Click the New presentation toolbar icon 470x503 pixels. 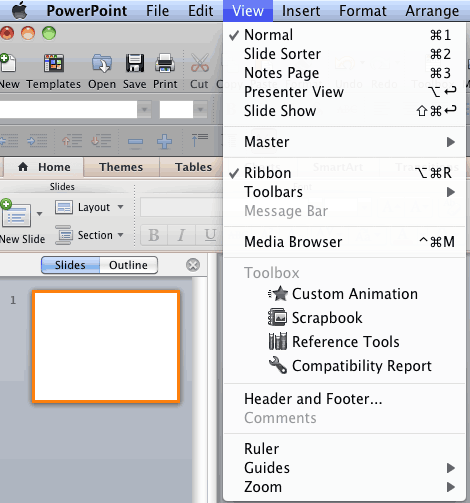pyautogui.click(x=8, y=63)
